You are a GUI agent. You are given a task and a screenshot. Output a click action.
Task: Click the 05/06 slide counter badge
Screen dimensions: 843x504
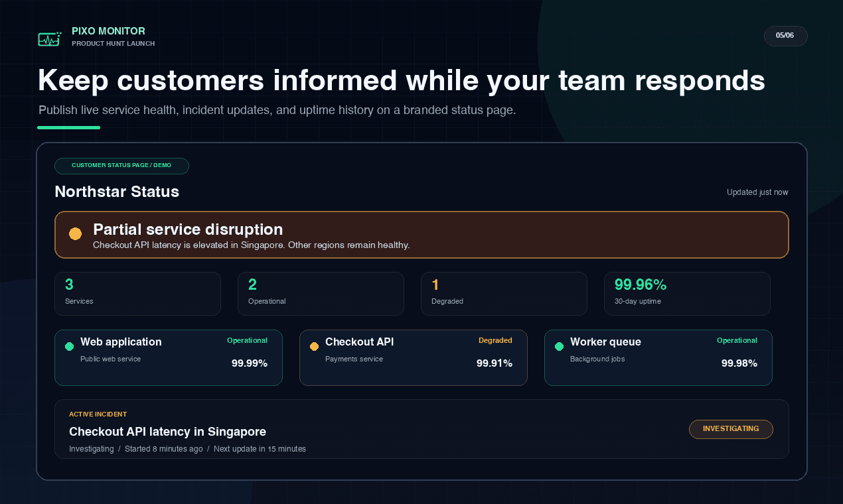pos(785,36)
